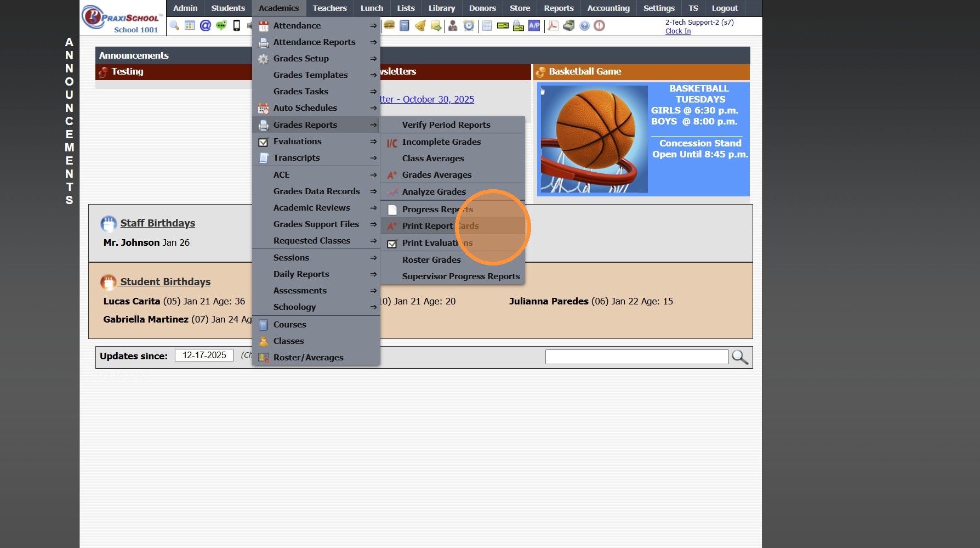The image size is (980, 548).
Task: Click the Logout menu item
Action: 725,8
